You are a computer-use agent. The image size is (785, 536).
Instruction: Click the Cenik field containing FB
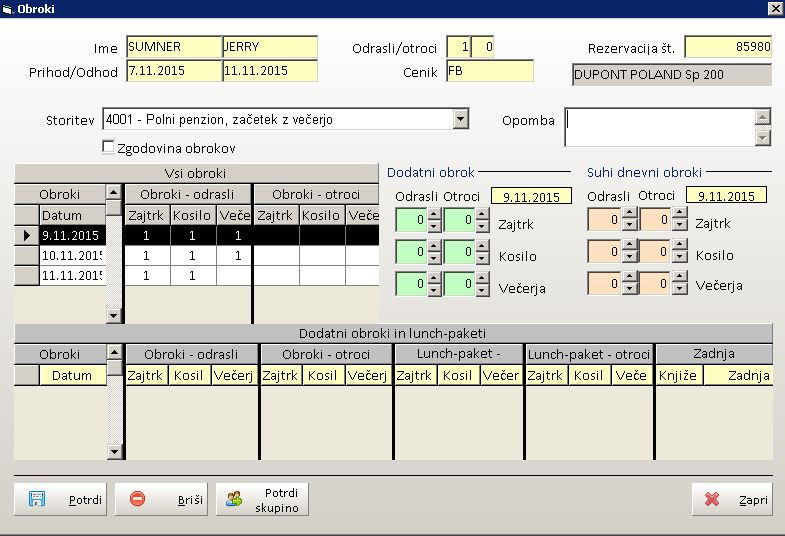(490, 71)
